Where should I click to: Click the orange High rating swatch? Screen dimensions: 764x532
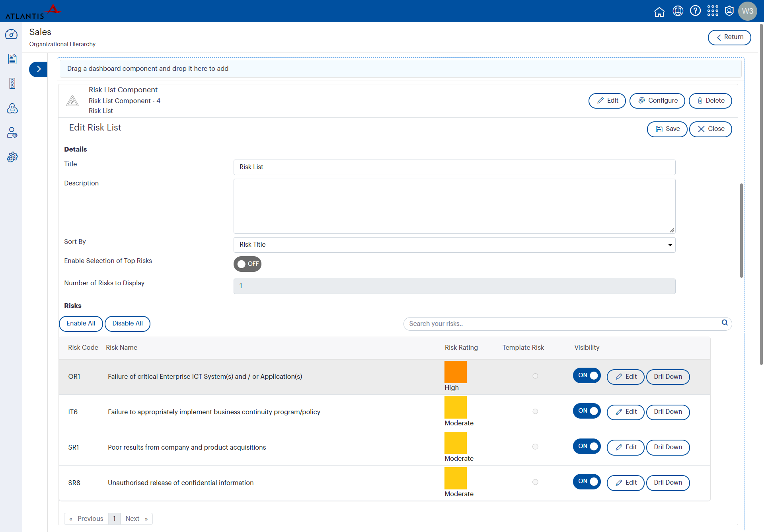pos(455,372)
